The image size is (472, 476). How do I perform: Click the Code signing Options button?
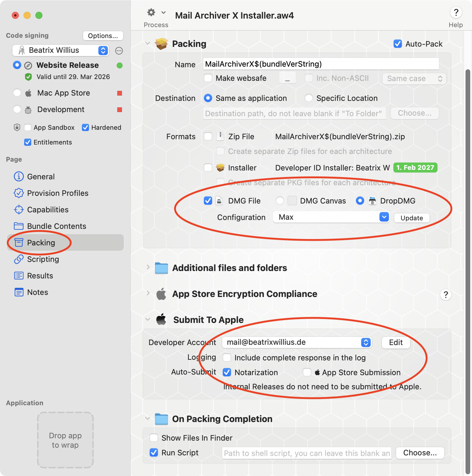[x=103, y=36]
